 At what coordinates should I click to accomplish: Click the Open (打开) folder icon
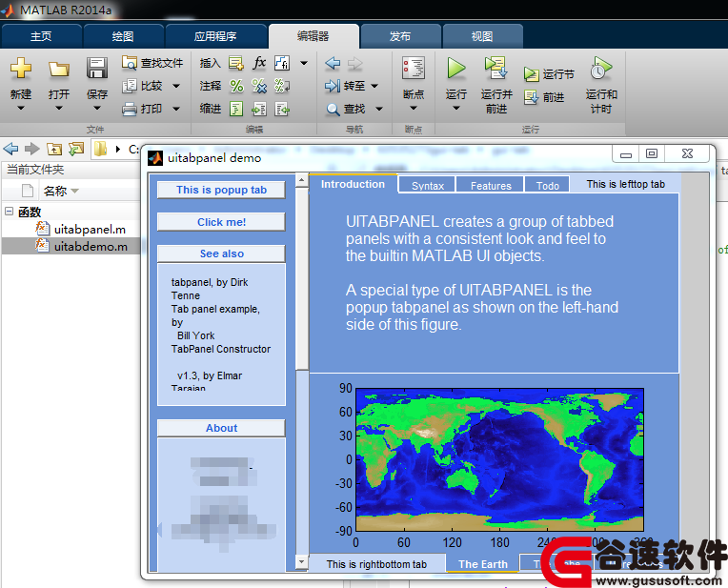59,70
